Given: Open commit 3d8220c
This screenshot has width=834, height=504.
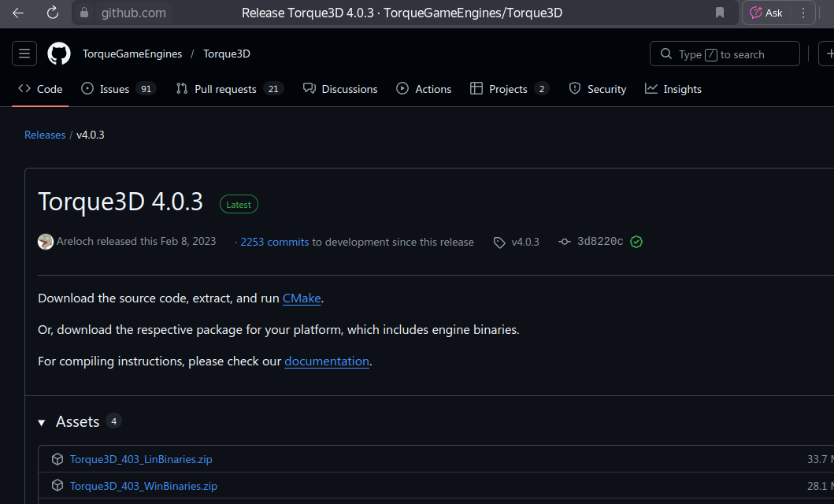Looking at the screenshot, I should (600, 241).
